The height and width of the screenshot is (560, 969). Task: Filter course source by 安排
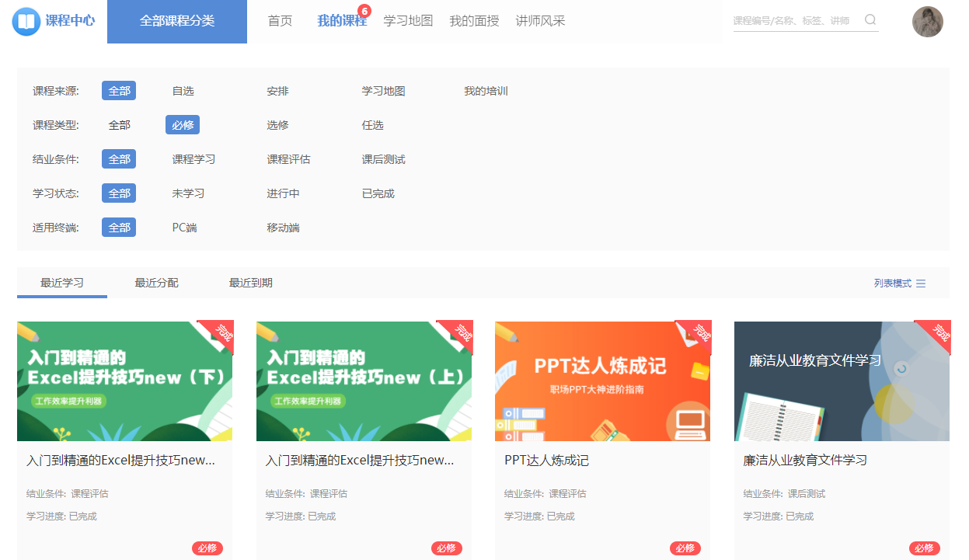277,91
